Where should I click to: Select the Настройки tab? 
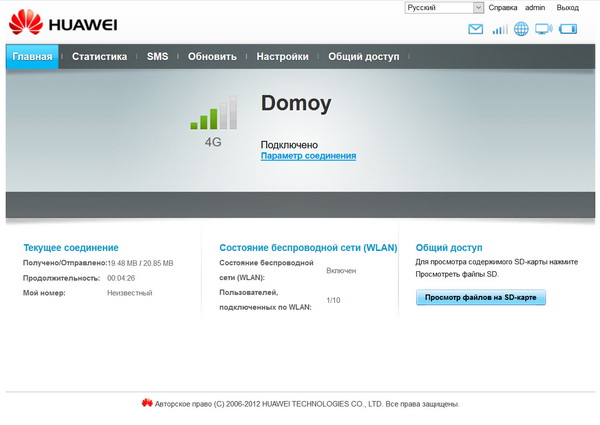(282, 57)
